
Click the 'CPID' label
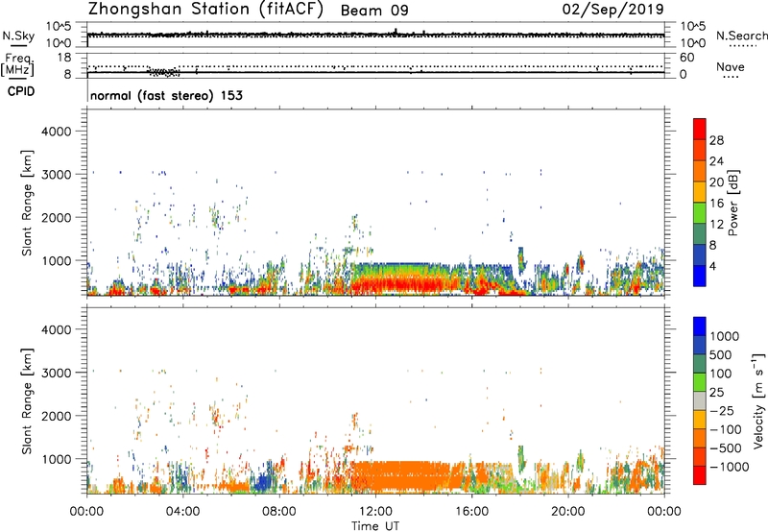click(21, 91)
